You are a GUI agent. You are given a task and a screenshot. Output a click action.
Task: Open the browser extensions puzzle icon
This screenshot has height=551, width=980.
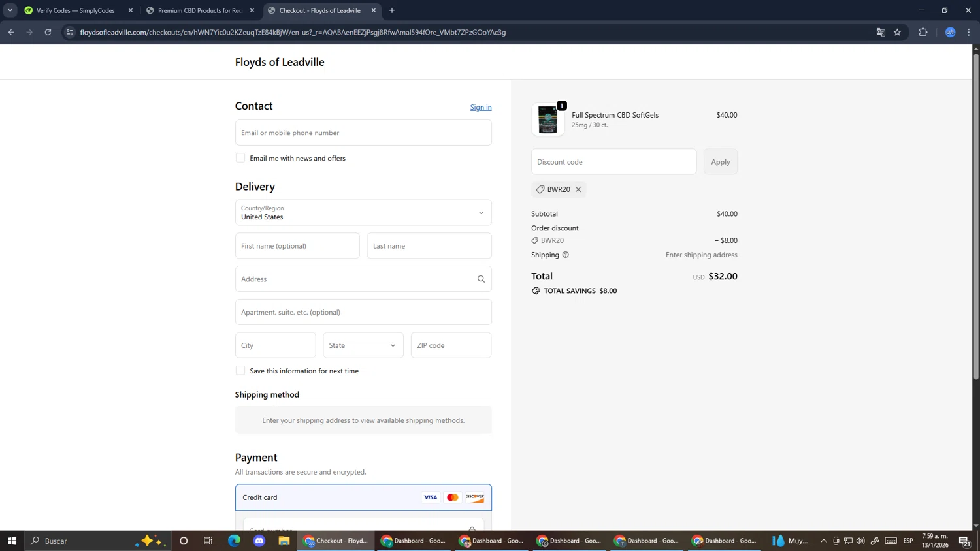click(923, 32)
